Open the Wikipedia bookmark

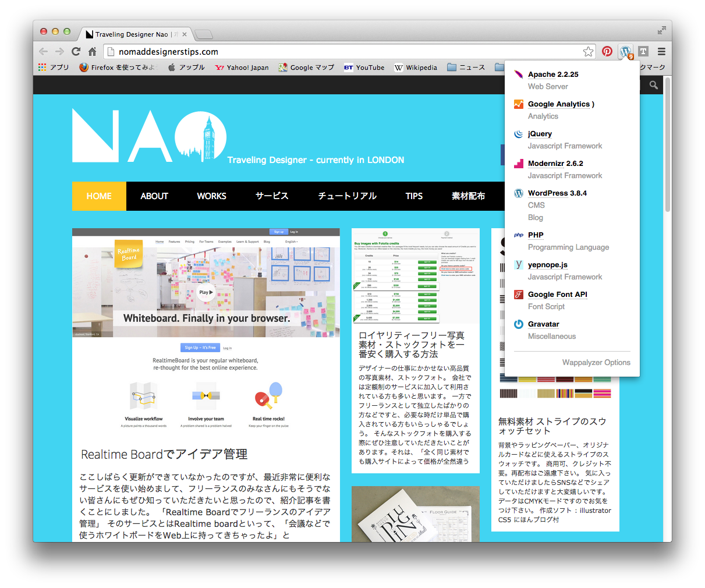coord(416,68)
